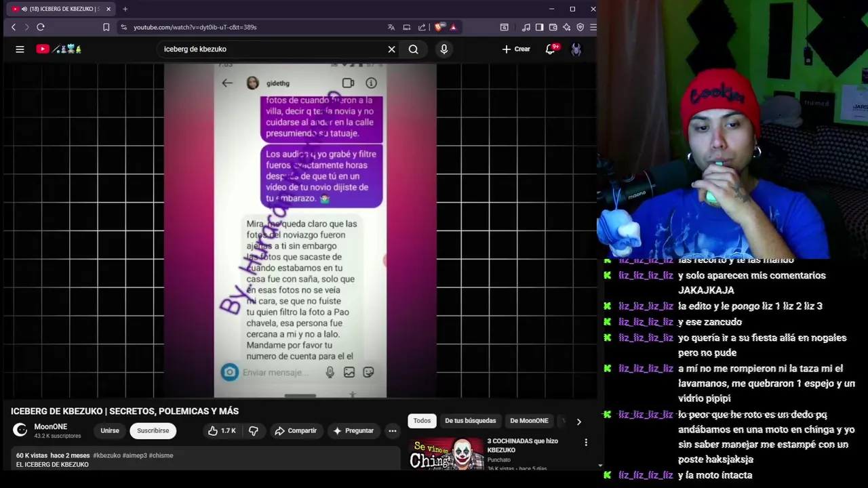
Task: Focus the YouTube search field
Action: click(271, 49)
